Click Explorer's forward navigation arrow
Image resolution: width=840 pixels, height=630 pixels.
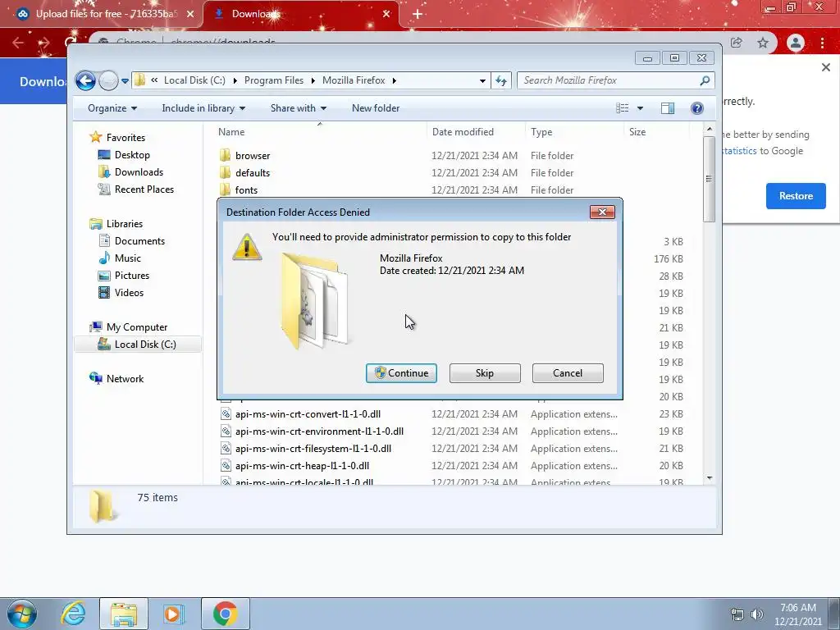(x=109, y=81)
